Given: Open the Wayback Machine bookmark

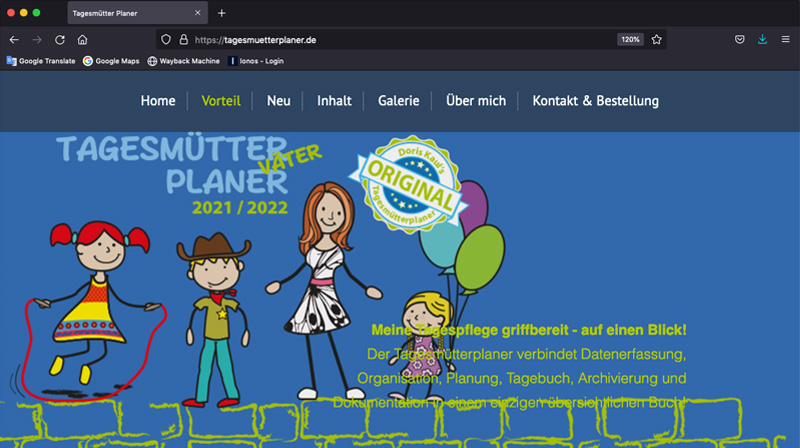Looking at the screenshot, I should (x=183, y=61).
